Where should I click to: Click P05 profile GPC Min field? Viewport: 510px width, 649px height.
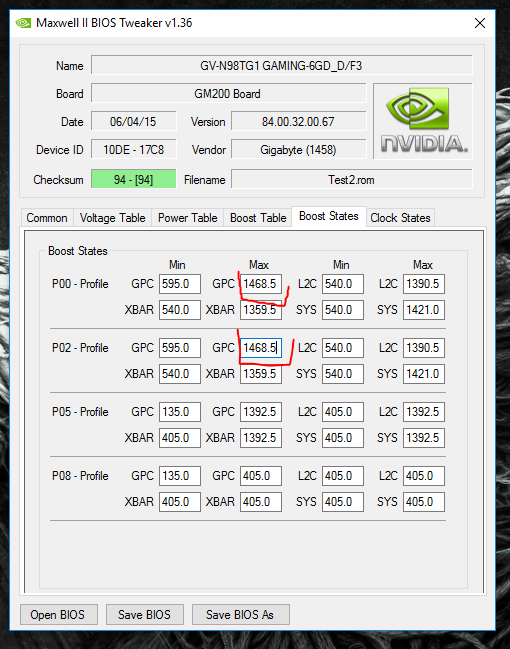[x=180, y=412]
